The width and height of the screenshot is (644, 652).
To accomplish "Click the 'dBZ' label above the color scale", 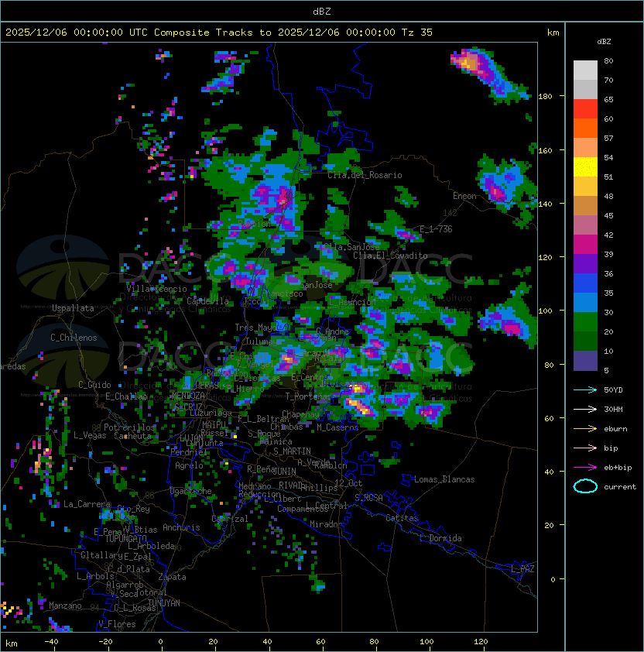I will (x=604, y=42).
